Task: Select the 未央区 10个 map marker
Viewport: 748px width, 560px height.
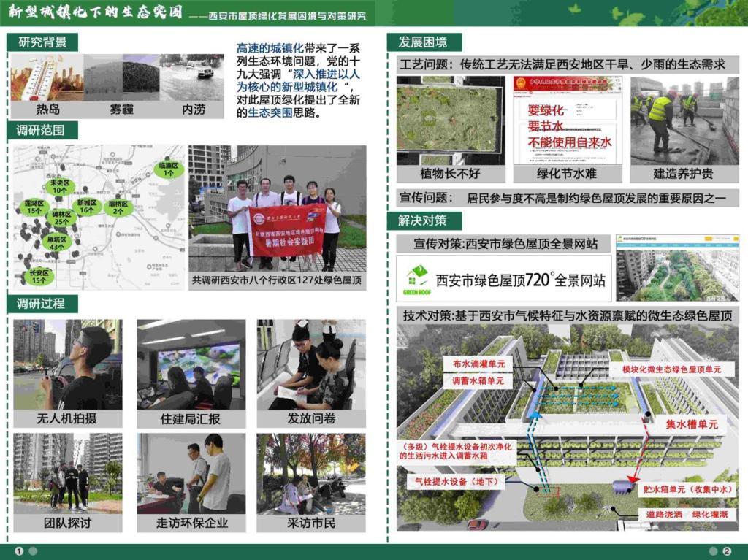Action: tap(60, 187)
